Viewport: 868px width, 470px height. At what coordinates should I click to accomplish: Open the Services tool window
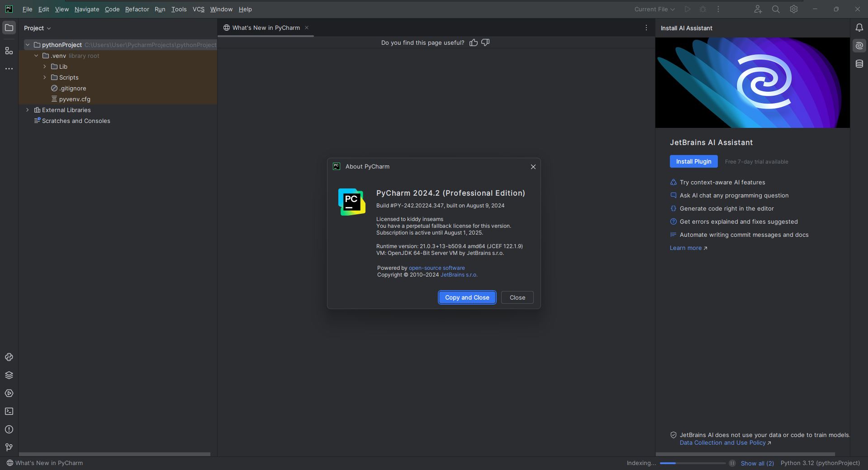pyautogui.click(x=9, y=393)
